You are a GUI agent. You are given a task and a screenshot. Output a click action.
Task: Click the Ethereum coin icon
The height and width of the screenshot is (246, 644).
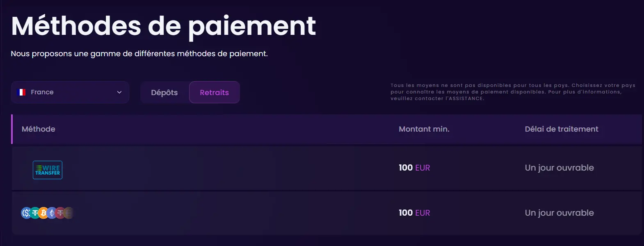pyautogui.click(x=52, y=213)
